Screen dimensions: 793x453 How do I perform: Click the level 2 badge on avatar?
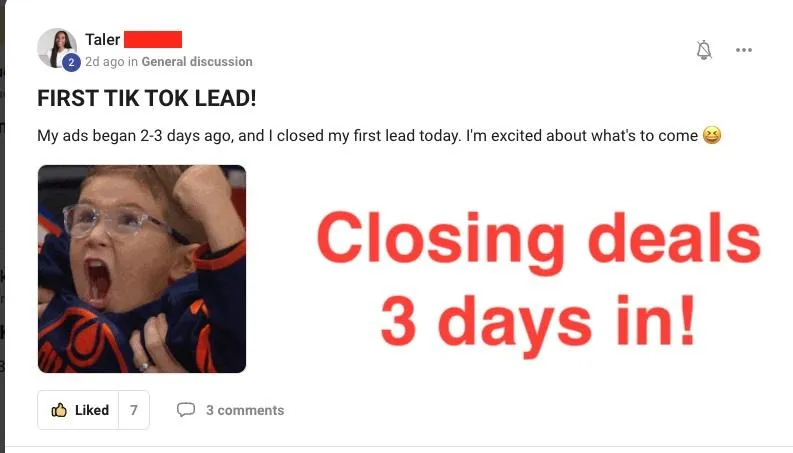click(x=71, y=62)
